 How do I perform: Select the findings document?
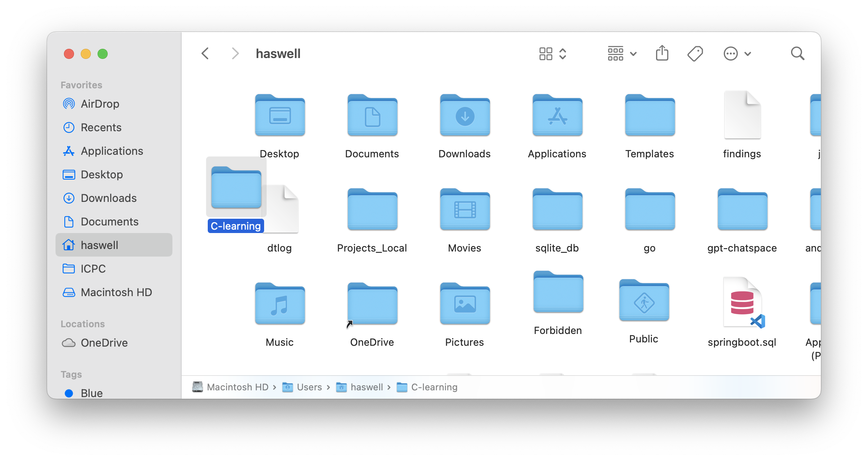tap(742, 116)
